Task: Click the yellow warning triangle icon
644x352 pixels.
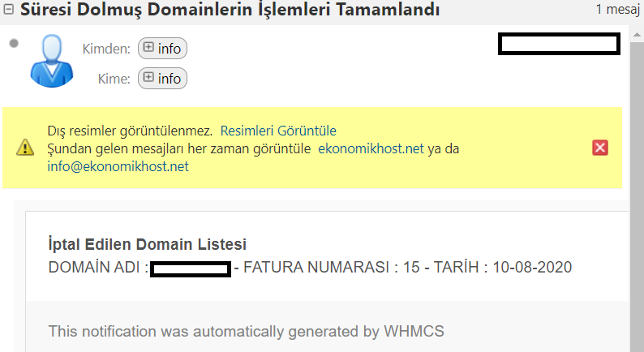Action: [25, 148]
